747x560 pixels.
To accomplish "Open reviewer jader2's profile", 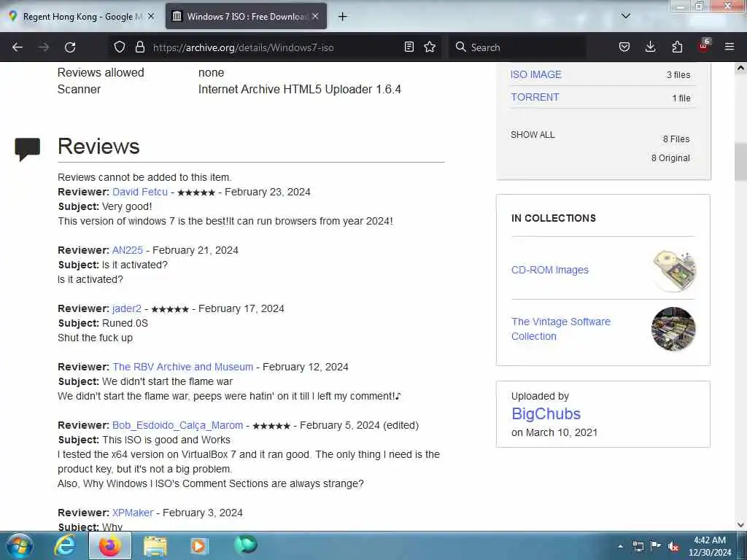I will tap(127, 308).
